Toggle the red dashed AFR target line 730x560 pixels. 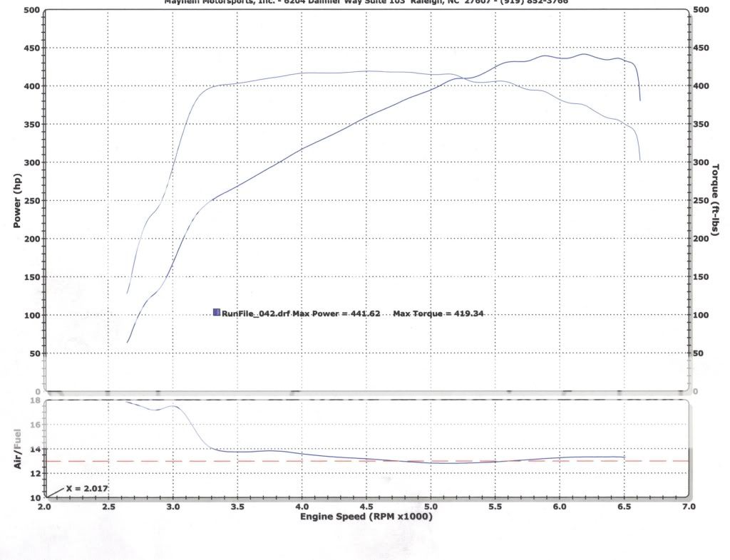click(356, 462)
